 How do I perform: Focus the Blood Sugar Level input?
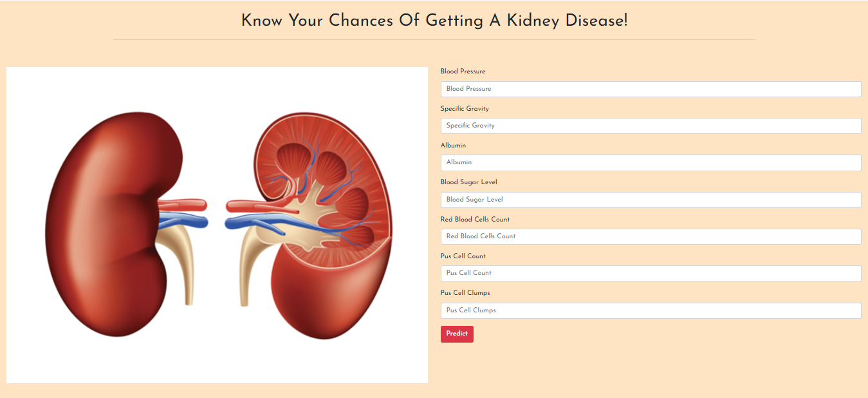pyautogui.click(x=650, y=200)
